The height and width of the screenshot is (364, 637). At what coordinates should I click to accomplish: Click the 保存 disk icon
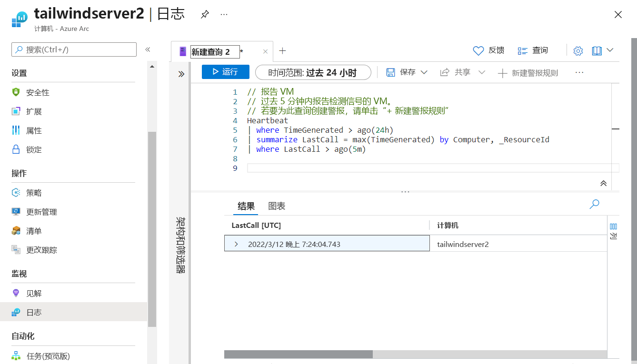[391, 72]
